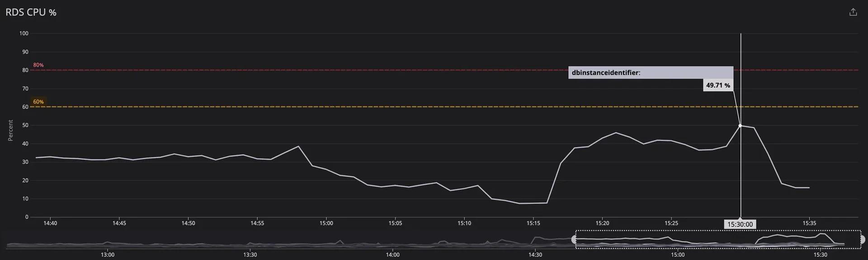Click the 13:30 label in the overview timeline
868x260 pixels.
pyautogui.click(x=250, y=255)
